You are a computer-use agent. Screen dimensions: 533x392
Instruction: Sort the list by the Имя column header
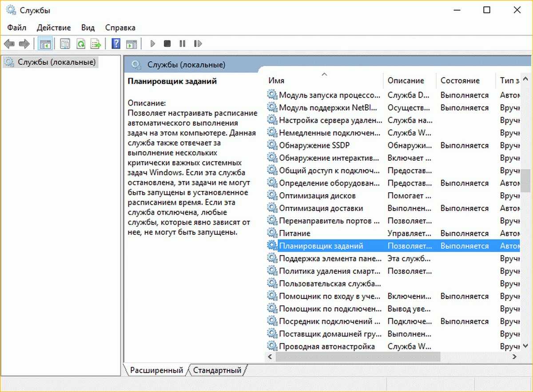276,80
